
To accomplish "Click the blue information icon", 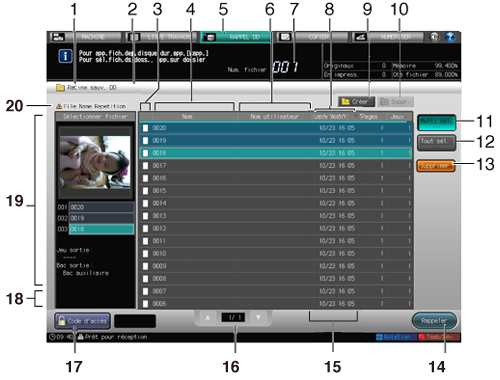I will point(65,56).
